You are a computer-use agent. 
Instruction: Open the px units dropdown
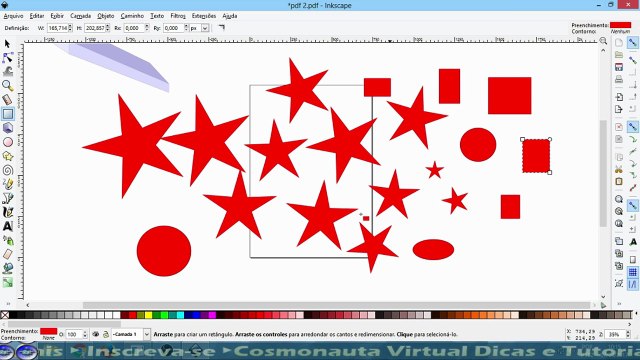(x=205, y=28)
